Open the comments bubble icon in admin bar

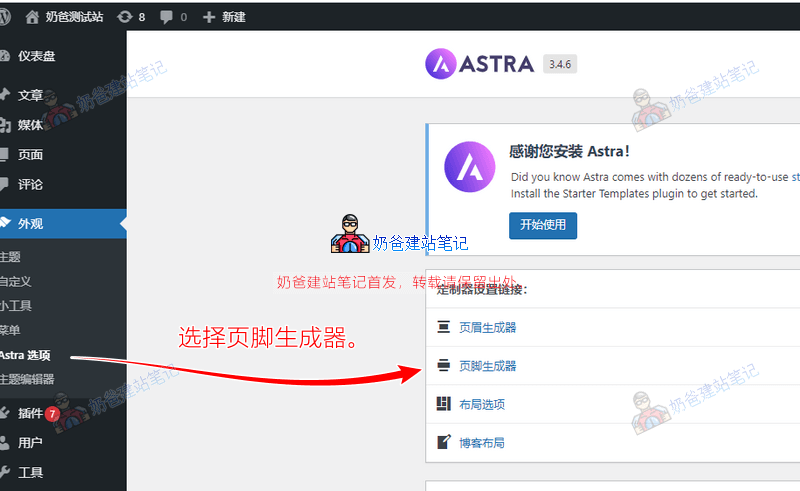[x=166, y=17]
